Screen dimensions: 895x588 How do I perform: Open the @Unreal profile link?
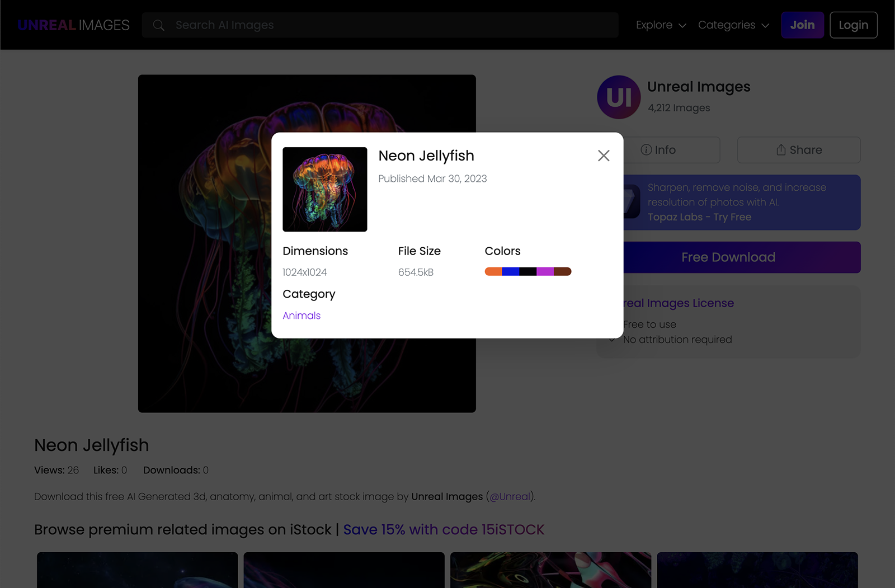(510, 496)
